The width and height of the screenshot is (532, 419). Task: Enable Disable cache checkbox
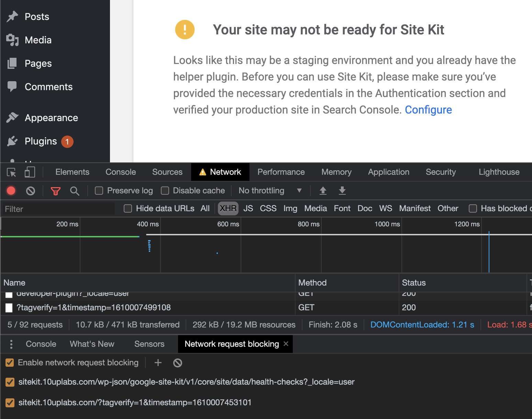click(165, 191)
